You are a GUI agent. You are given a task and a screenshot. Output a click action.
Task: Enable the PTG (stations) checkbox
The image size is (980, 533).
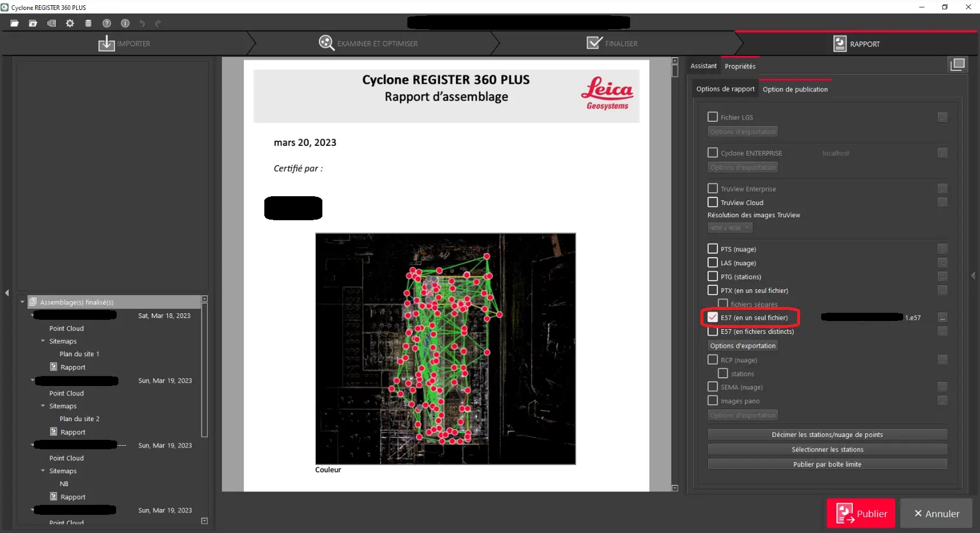(x=713, y=276)
